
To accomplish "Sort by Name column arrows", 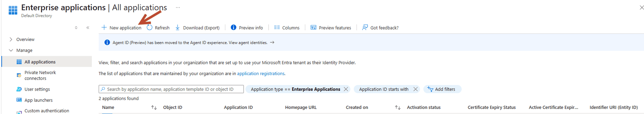I will [154, 107].
